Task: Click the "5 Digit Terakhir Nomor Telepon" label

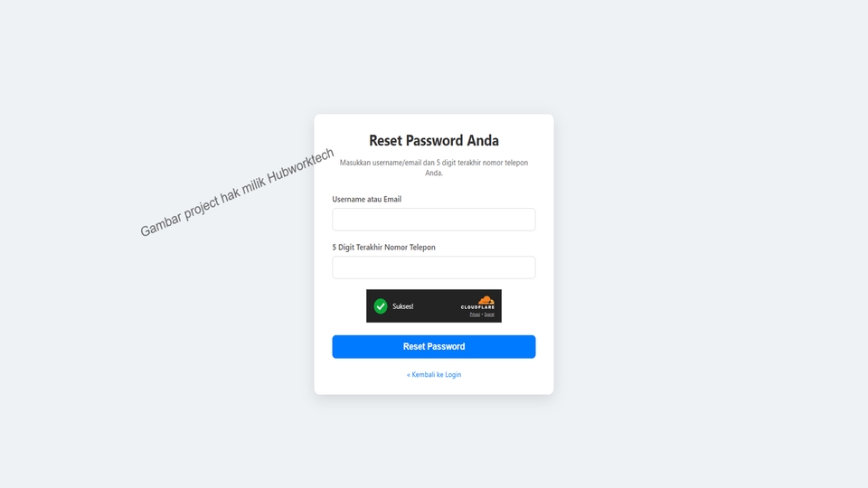Action: click(383, 248)
